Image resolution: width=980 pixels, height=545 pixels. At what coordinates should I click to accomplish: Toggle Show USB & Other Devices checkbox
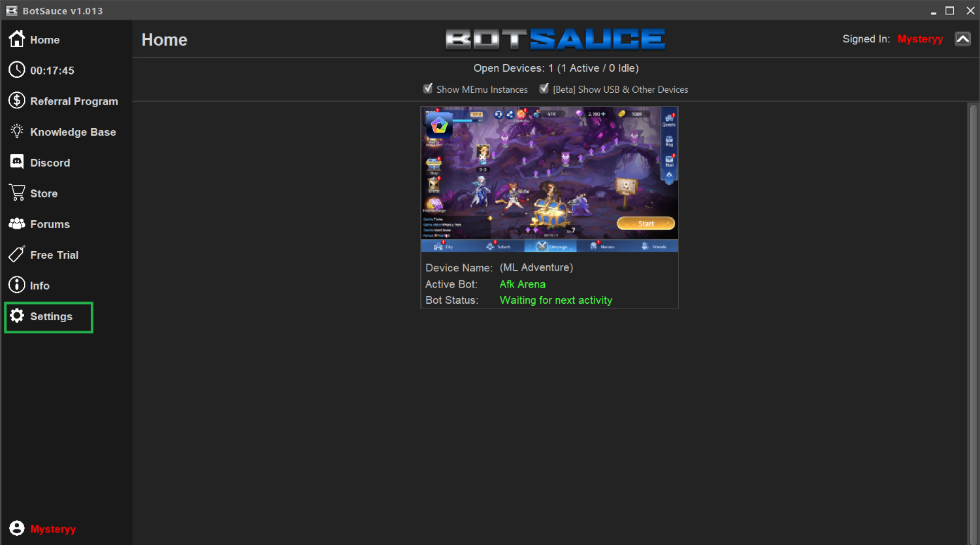tap(544, 88)
